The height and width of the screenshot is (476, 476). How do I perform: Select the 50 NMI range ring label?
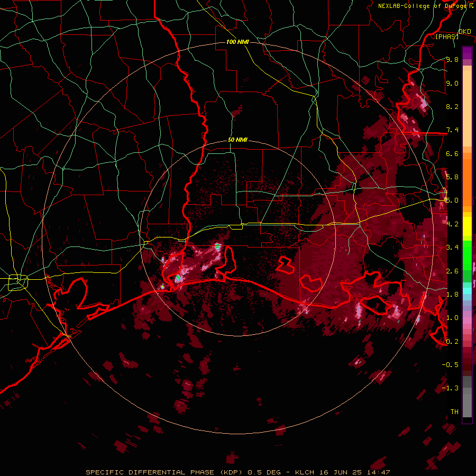pos(237,140)
